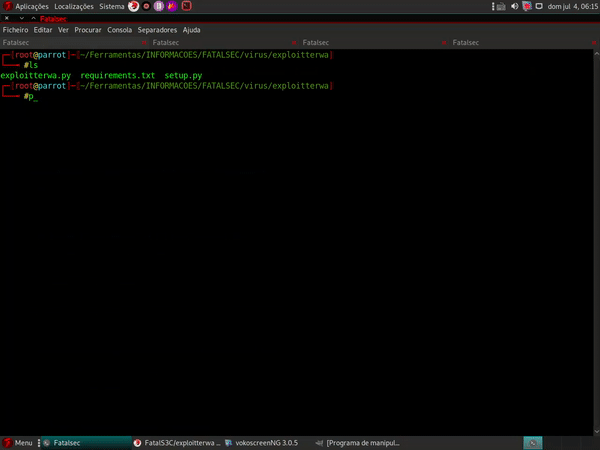The image size is (600, 450).
Task: Open the network tray icon
Action: point(501,7)
